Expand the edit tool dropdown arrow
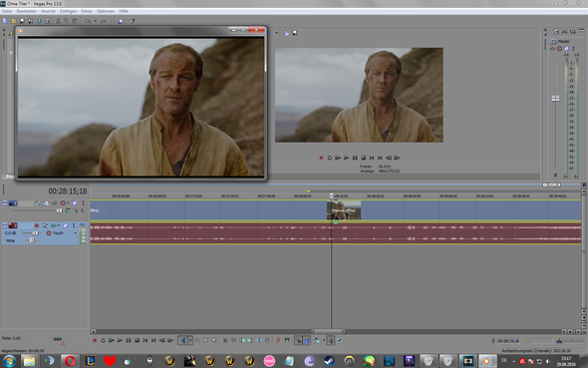588x368 pixels. click(190, 341)
